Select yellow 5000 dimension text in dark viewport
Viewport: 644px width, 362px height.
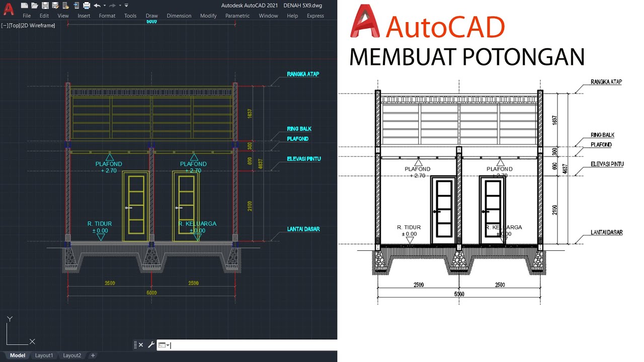[151, 292]
